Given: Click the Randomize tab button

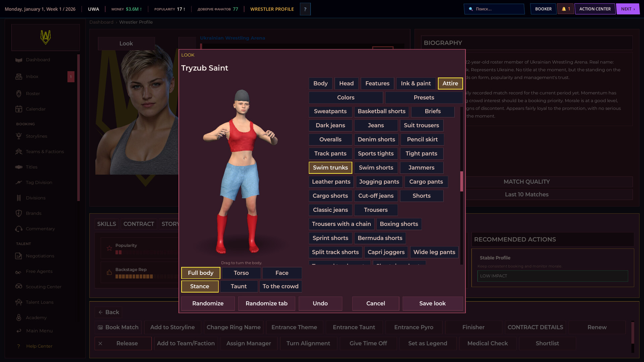Looking at the screenshot, I should coord(266,303).
